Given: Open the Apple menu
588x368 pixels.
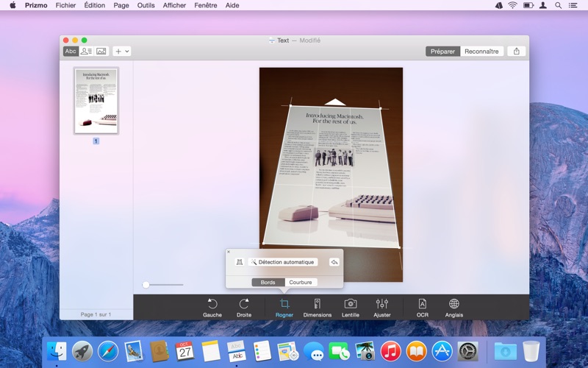Looking at the screenshot, I should click(12, 5).
